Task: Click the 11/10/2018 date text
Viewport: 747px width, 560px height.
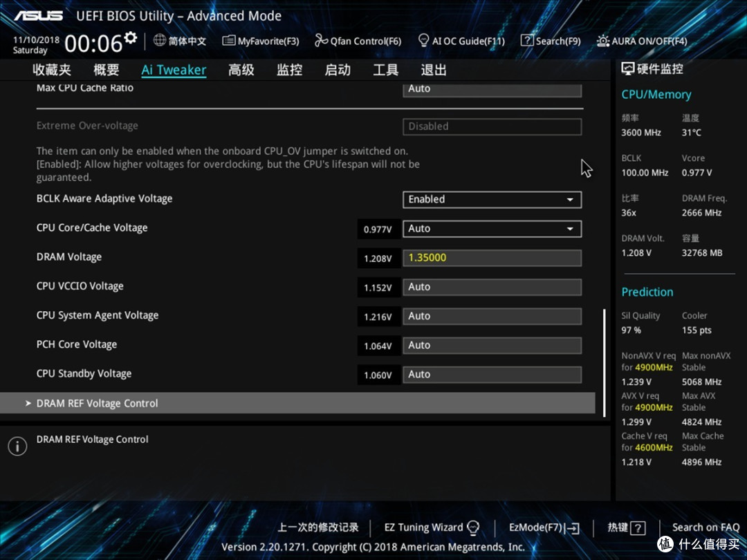Action: tap(36, 40)
